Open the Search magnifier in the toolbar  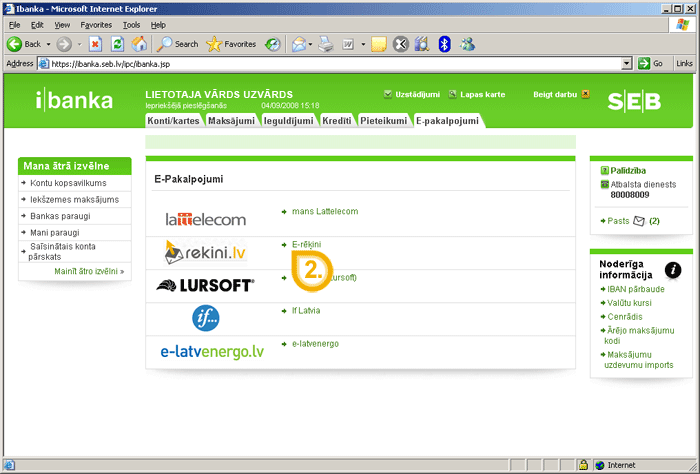[x=164, y=44]
